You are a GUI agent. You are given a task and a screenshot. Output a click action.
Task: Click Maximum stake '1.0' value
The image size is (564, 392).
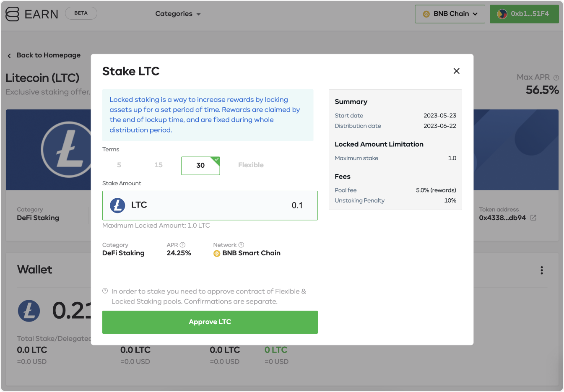click(452, 158)
